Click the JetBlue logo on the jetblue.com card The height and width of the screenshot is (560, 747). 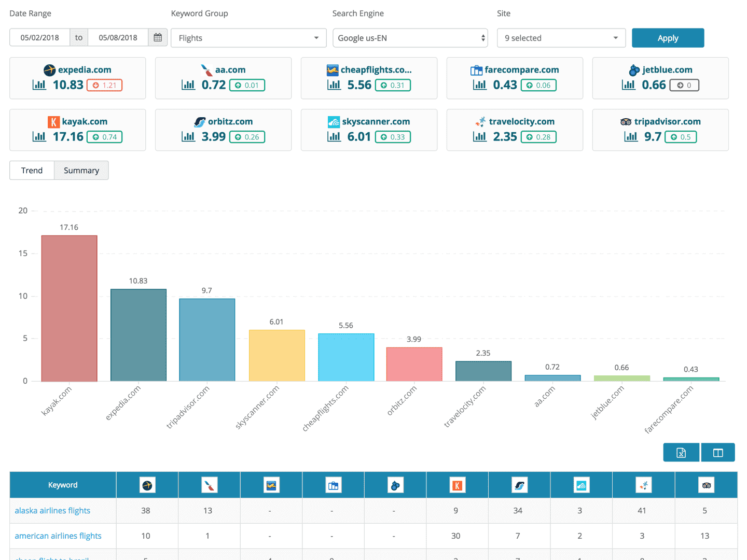[x=633, y=69]
